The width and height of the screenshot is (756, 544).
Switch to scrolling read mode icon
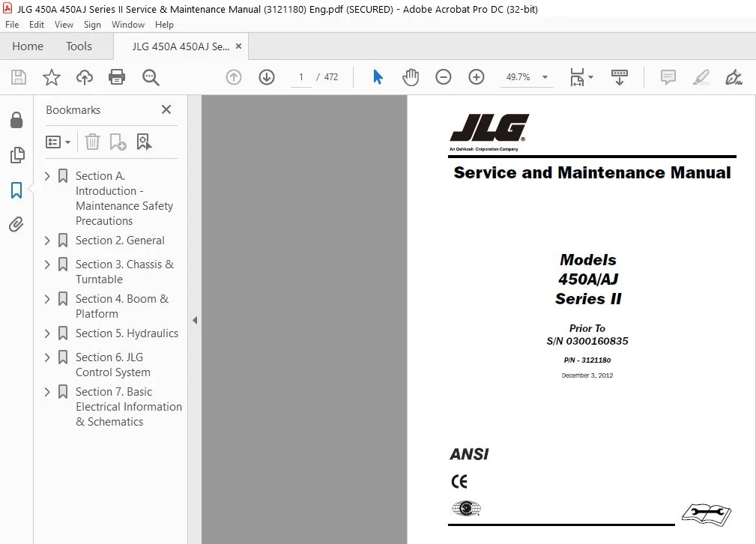(620, 77)
